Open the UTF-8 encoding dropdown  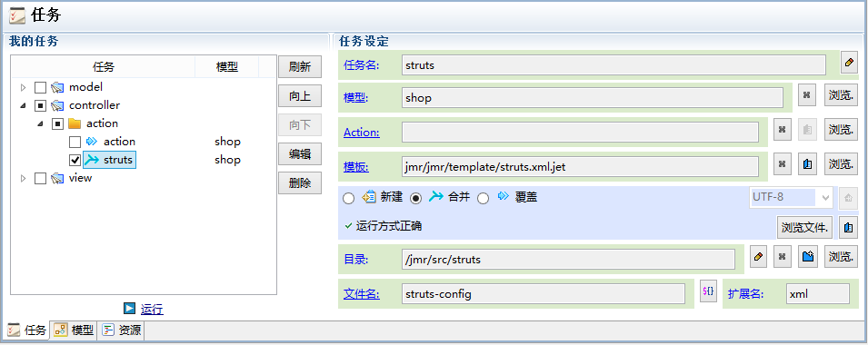coord(824,198)
